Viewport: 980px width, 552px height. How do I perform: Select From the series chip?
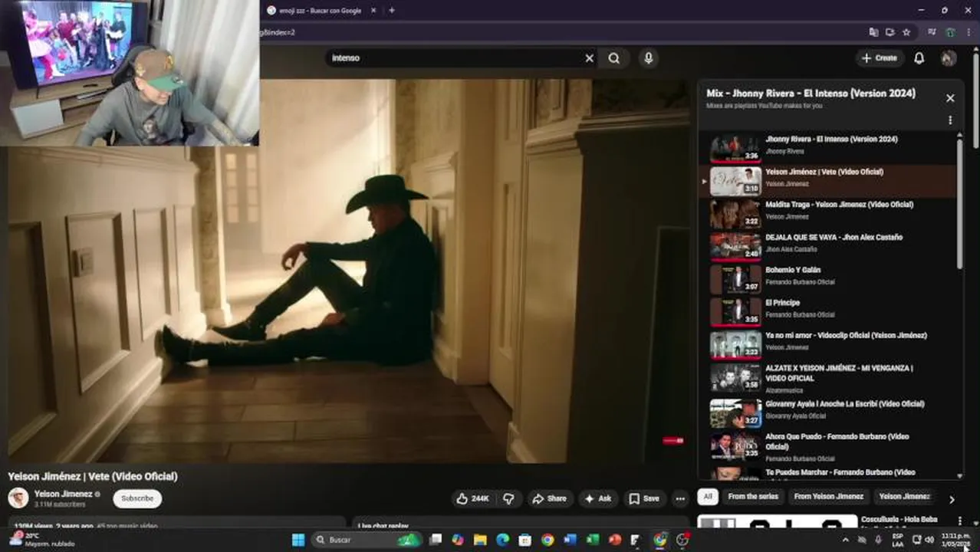pyautogui.click(x=753, y=497)
